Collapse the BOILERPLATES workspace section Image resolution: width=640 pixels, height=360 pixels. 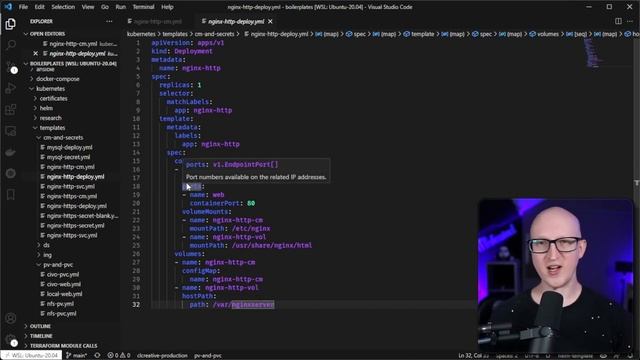(73, 64)
